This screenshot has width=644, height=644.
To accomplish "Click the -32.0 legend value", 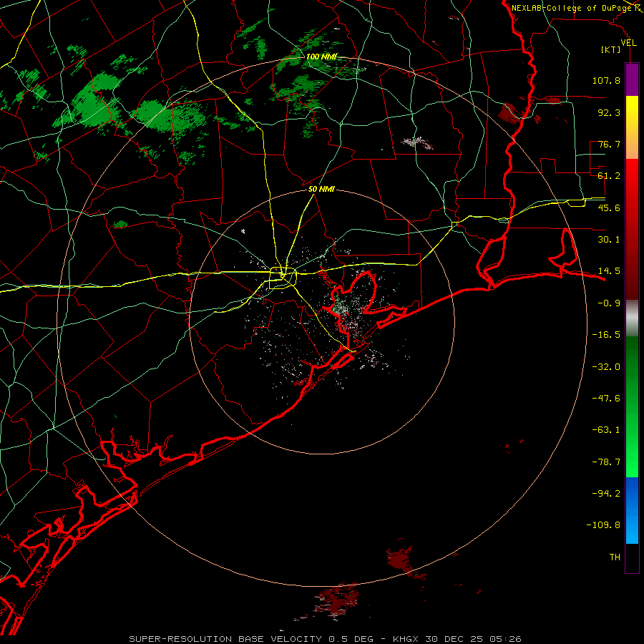I will click(606, 367).
